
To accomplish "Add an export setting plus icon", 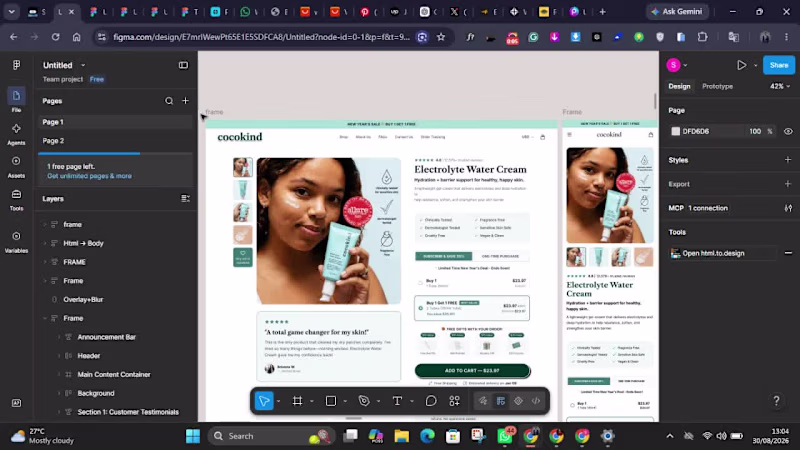I will pyautogui.click(x=788, y=184).
